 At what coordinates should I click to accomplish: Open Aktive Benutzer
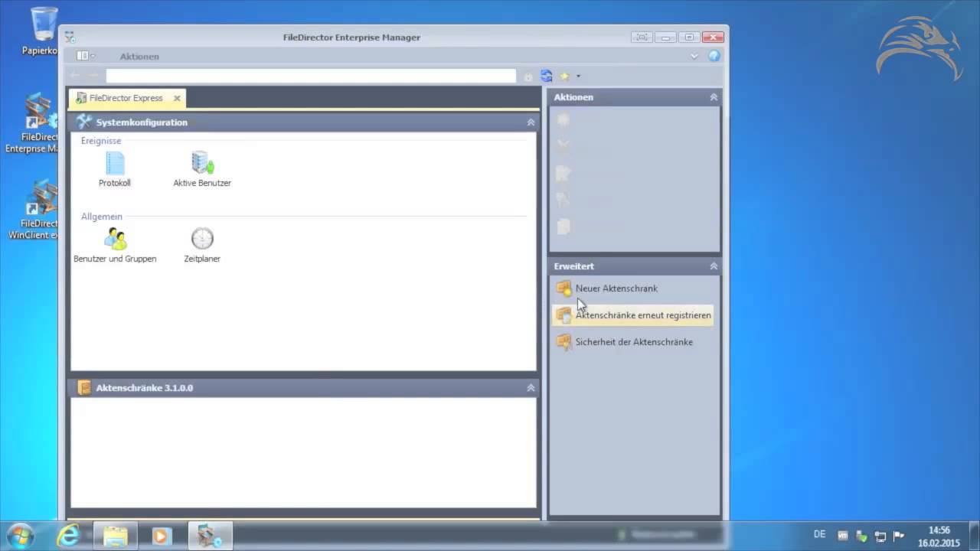(x=202, y=168)
